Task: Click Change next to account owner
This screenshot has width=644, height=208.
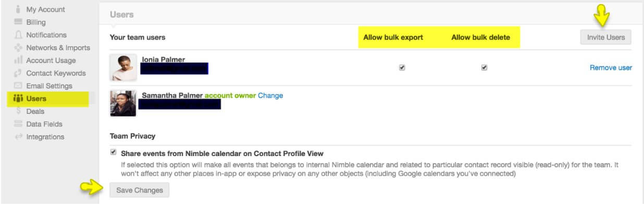Action: pos(270,96)
